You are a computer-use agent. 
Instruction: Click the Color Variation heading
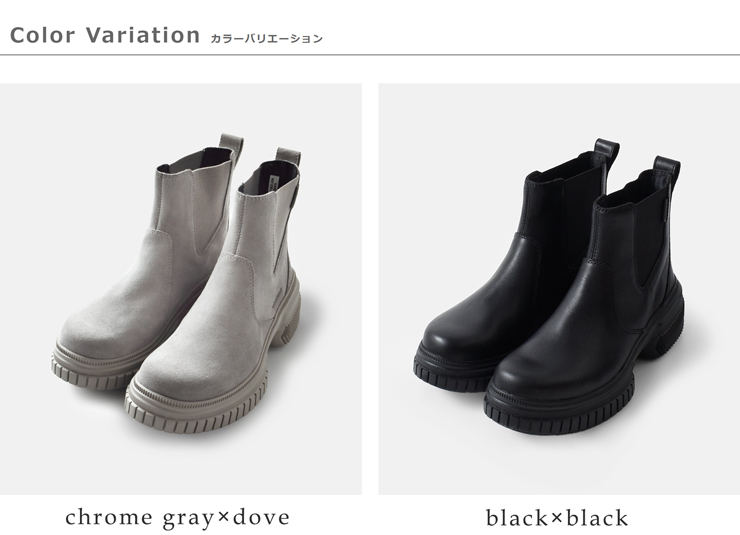(x=105, y=35)
